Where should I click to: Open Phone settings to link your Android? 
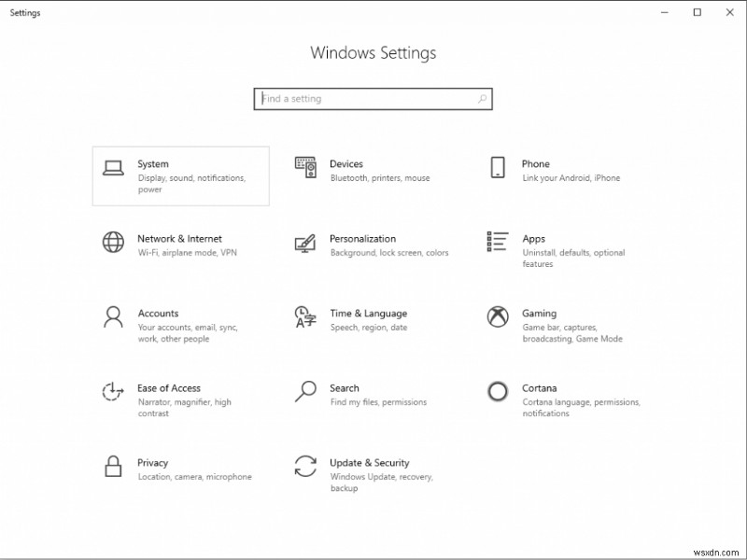click(564, 170)
